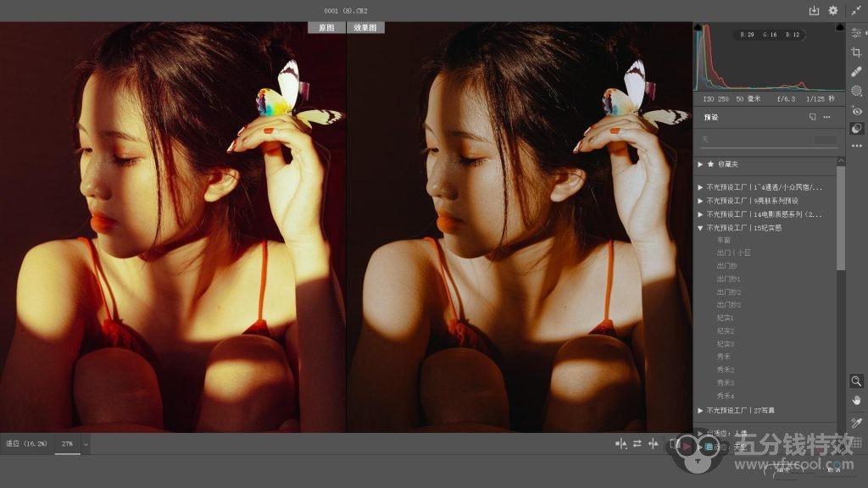Click the 1/125 秒 shutter speed text
Screen dimensions: 868x488
pos(821,99)
